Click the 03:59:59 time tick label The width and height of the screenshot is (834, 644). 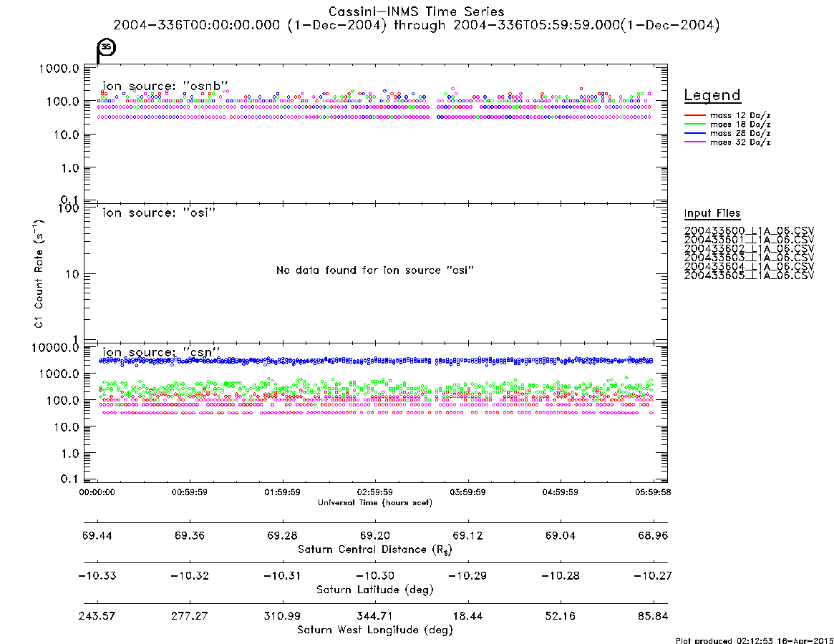coord(467,492)
